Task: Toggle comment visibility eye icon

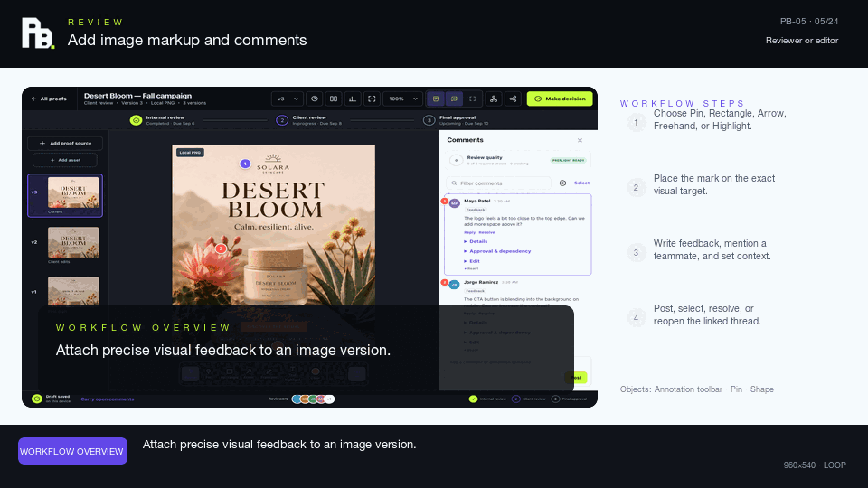Action: (562, 183)
